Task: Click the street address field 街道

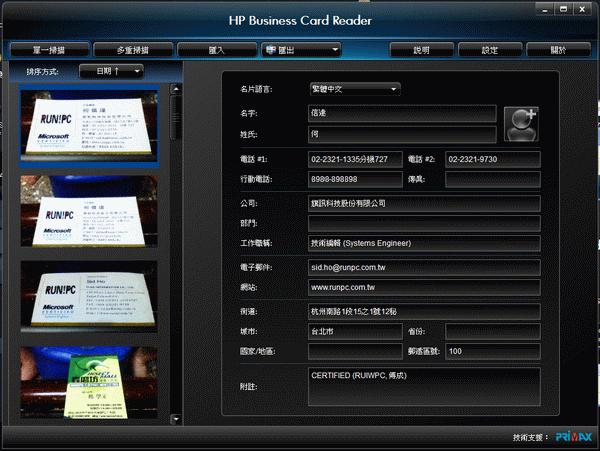Action: pos(424,312)
